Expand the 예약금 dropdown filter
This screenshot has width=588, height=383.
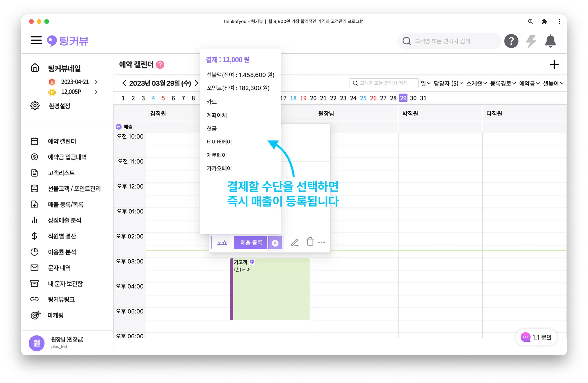pos(529,83)
